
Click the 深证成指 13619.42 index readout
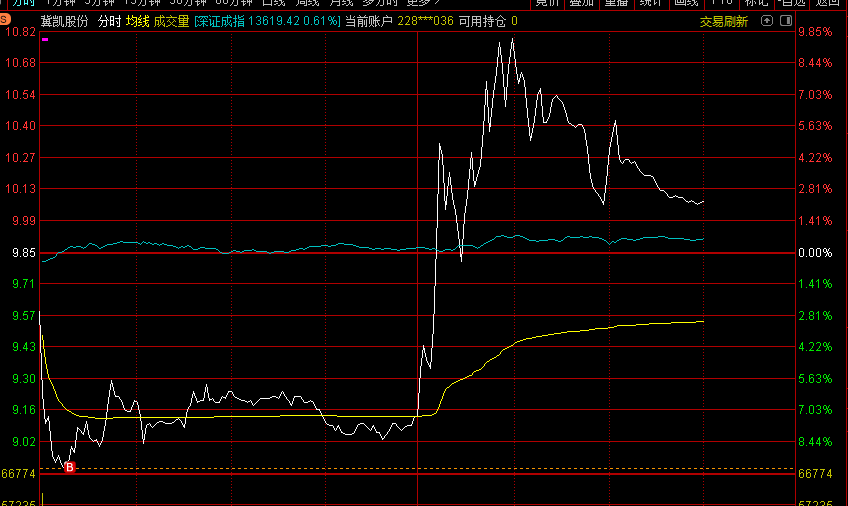coord(267,22)
